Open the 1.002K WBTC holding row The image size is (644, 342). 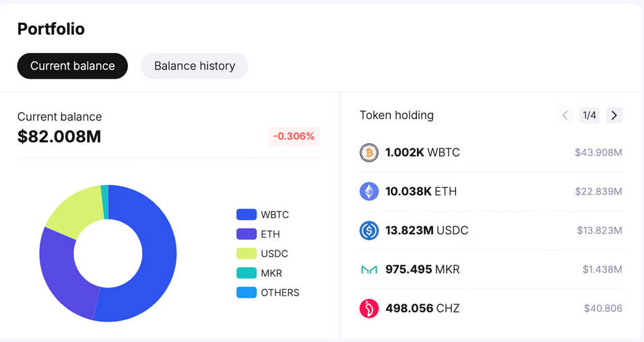click(491, 153)
